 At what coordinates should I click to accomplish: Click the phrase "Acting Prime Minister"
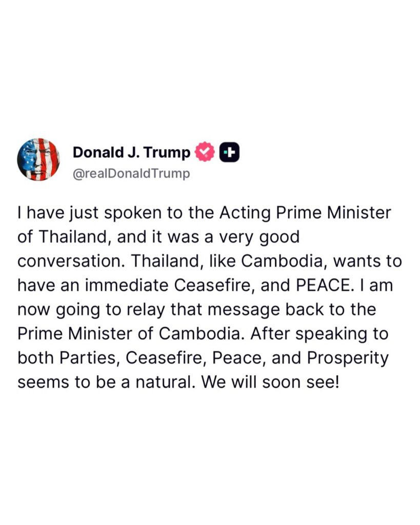(x=305, y=213)
